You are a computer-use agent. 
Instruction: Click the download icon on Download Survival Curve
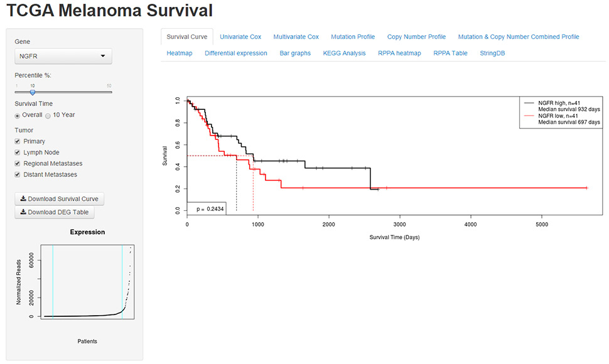pos(23,199)
